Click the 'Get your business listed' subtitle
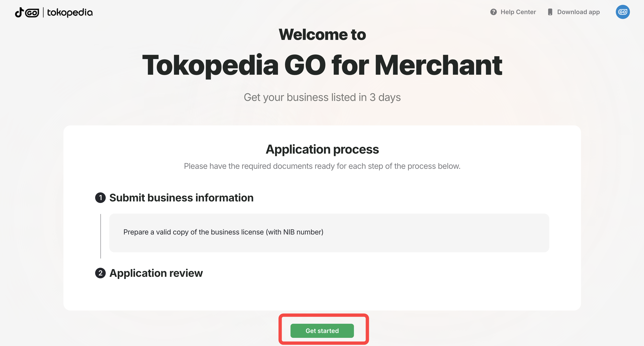This screenshot has width=644, height=346. (x=322, y=97)
